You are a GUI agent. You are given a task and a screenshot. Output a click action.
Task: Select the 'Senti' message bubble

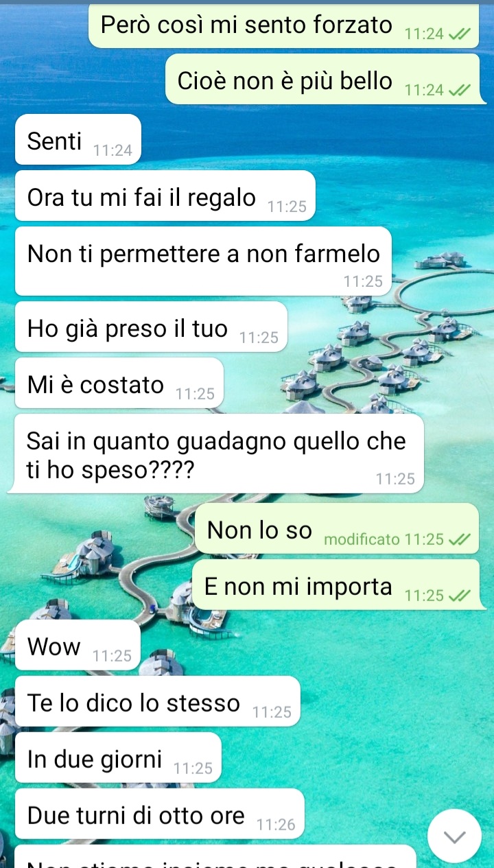78,139
